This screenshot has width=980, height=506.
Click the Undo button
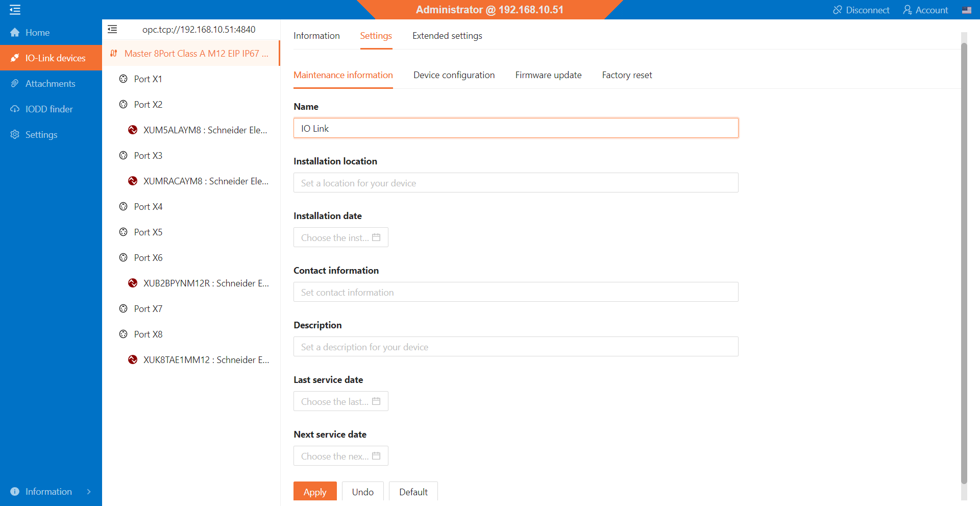click(363, 492)
